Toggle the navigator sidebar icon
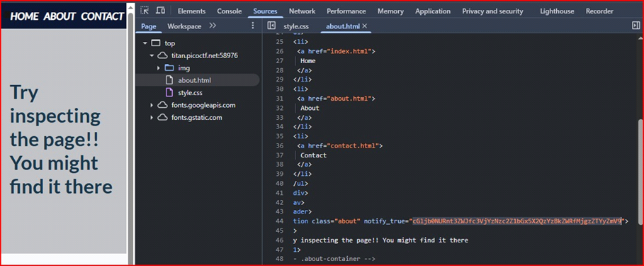This screenshot has height=266, width=644. 271,26
